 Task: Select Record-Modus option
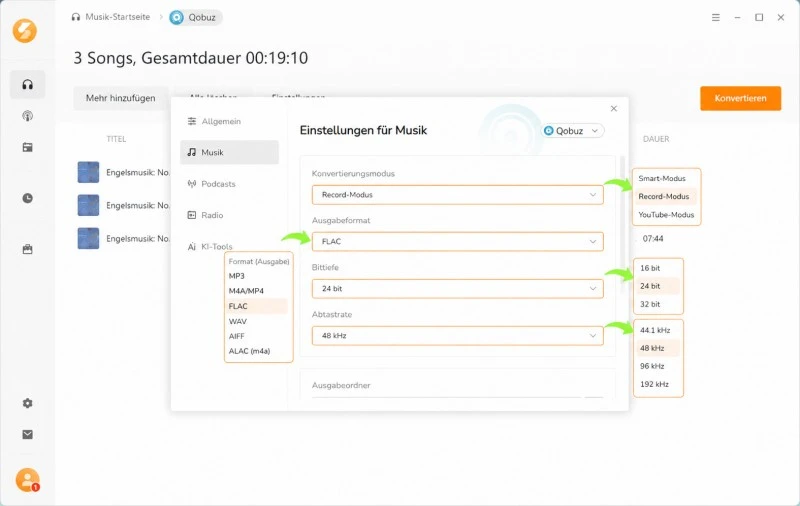(x=666, y=196)
